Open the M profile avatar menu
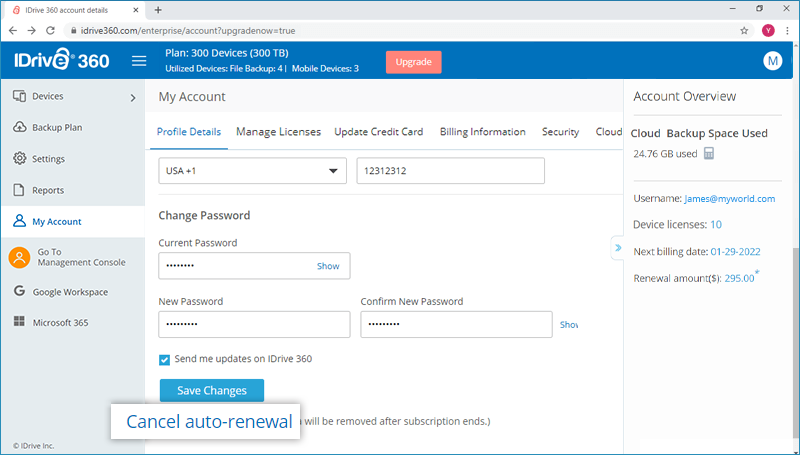 [772, 61]
